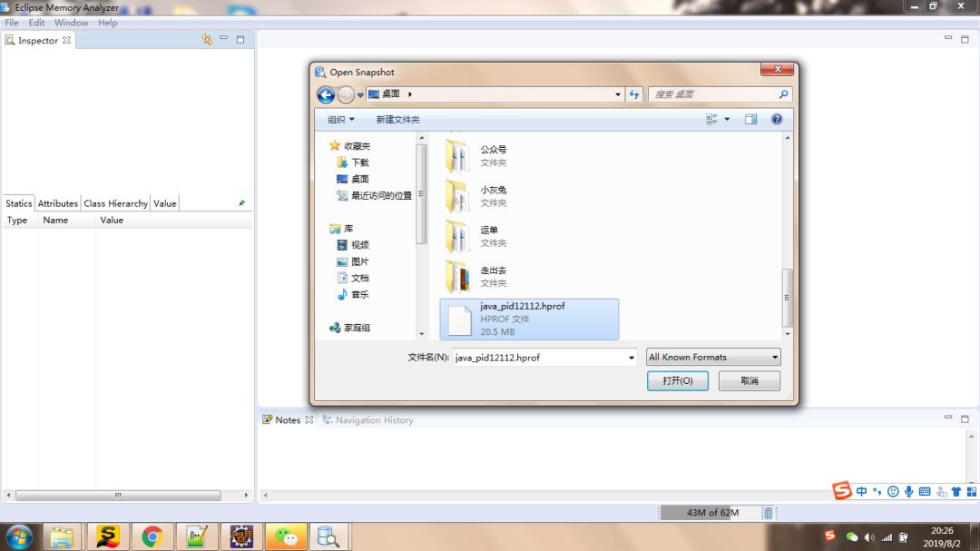Click the Memory Analyzer taskbar icon
The height and width of the screenshot is (551, 980).
[x=328, y=536]
